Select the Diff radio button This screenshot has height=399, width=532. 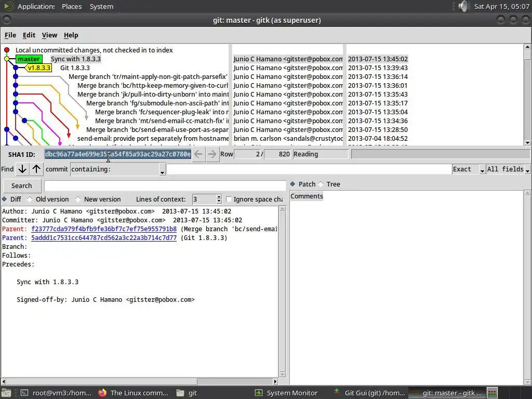coord(4,199)
